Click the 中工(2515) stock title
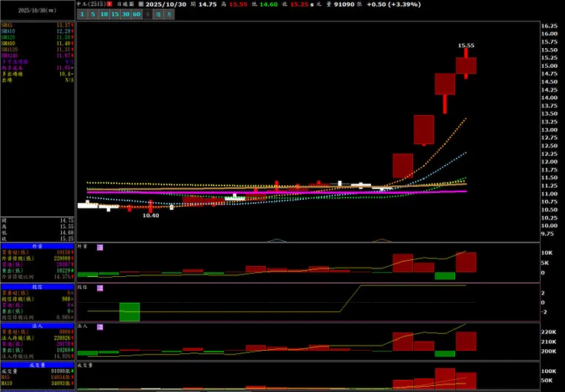Image resolution: width=565 pixels, height=392 pixels. 91,5
